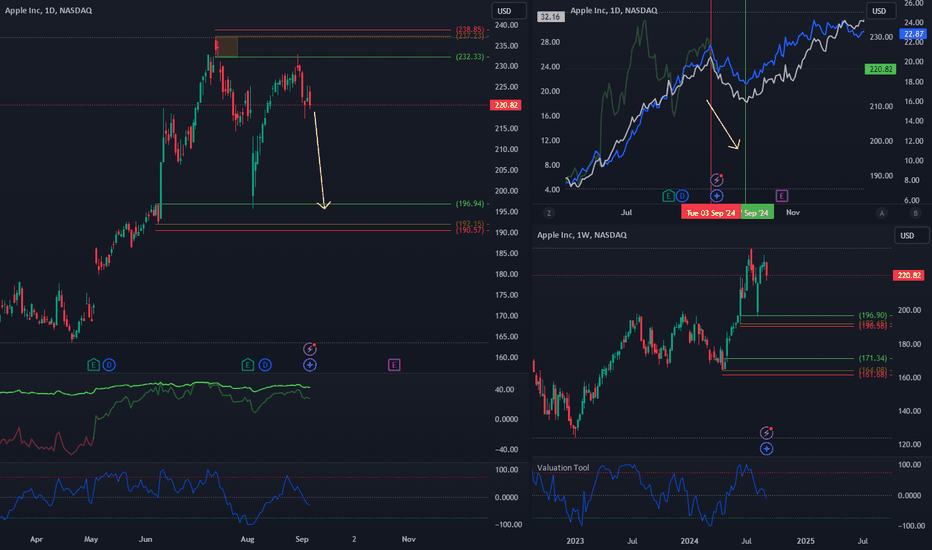Click the 2023 label on weekly time axis
The height and width of the screenshot is (550, 932).
tap(575, 541)
